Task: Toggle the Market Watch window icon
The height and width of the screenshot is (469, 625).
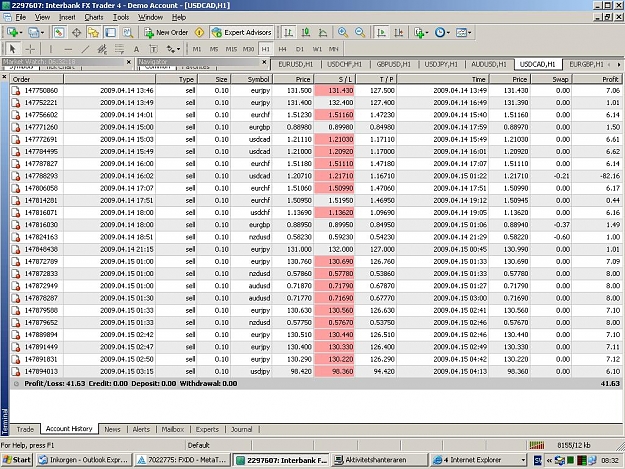Action: [59, 33]
